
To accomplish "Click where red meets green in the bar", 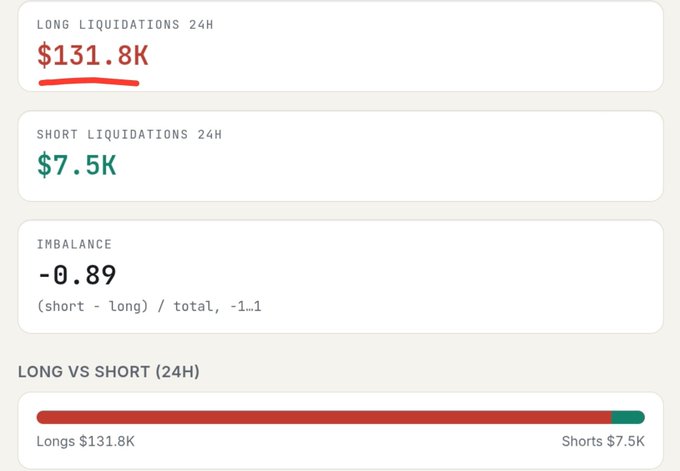I will click(611, 417).
